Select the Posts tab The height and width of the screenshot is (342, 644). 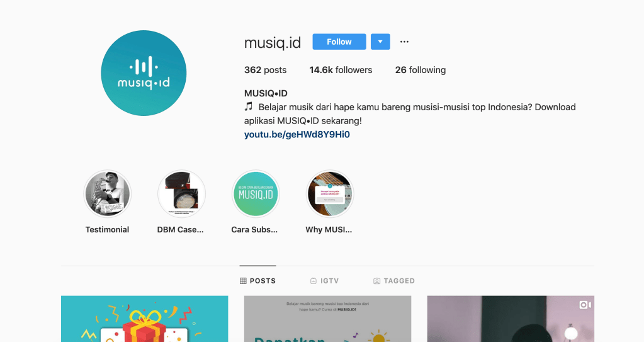point(257,281)
